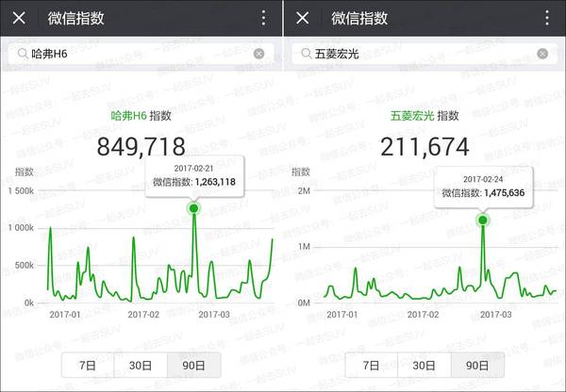Tap the green 哈弗H6 指数 heading
566x392 pixels.
pyautogui.click(x=141, y=116)
